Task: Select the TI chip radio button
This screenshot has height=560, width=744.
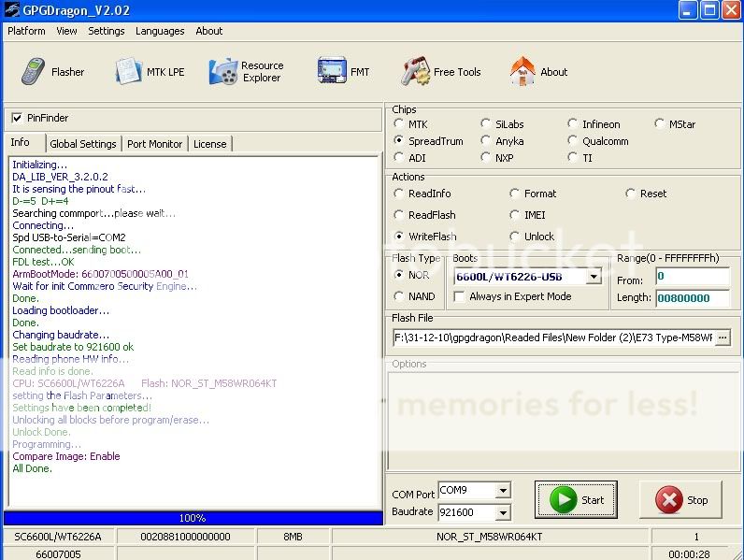Action: click(x=573, y=158)
